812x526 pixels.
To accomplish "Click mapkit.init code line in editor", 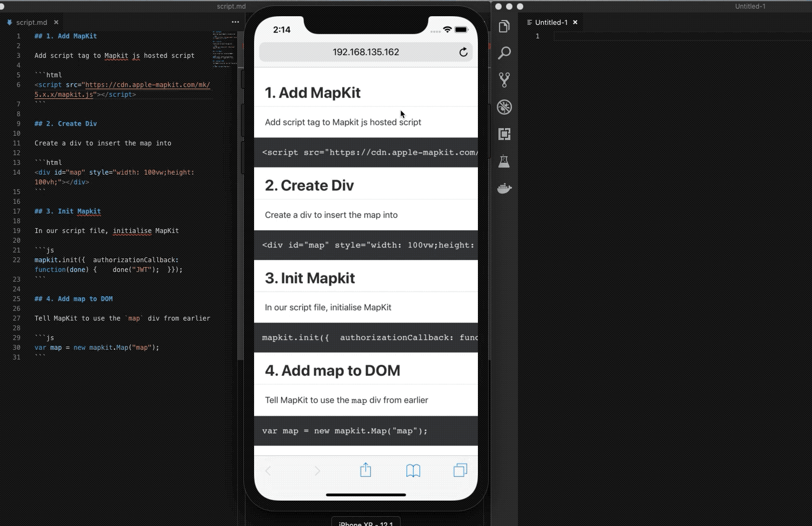I will click(109, 265).
